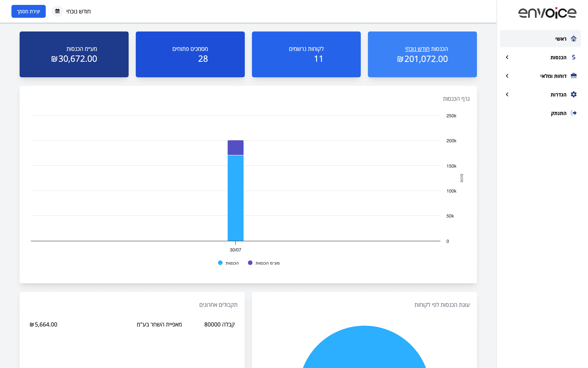Image resolution: width=588 pixels, height=368 pixels.
Task: Expand the הכנסות sidebar chevron
Action: [x=507, y=57]
